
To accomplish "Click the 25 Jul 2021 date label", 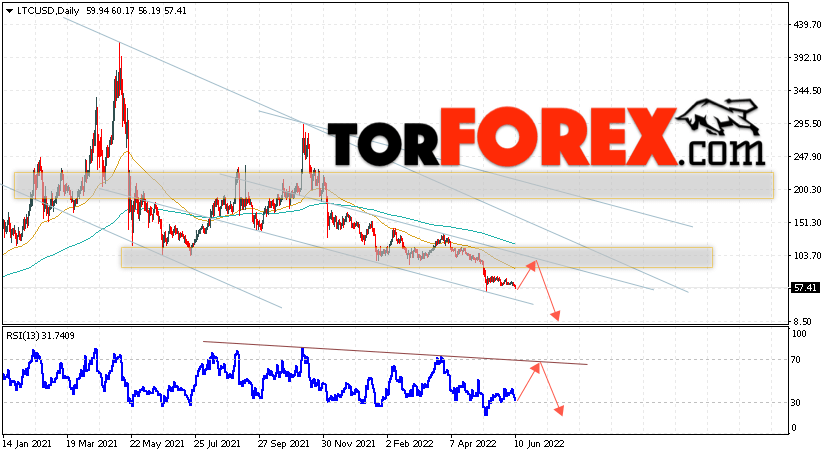I will [x=217, y=444].
